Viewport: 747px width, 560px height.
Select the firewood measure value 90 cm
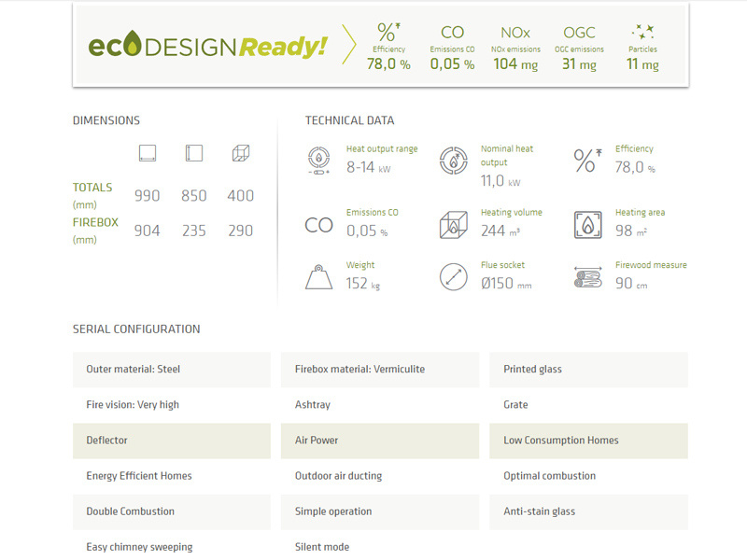(631, 284)
